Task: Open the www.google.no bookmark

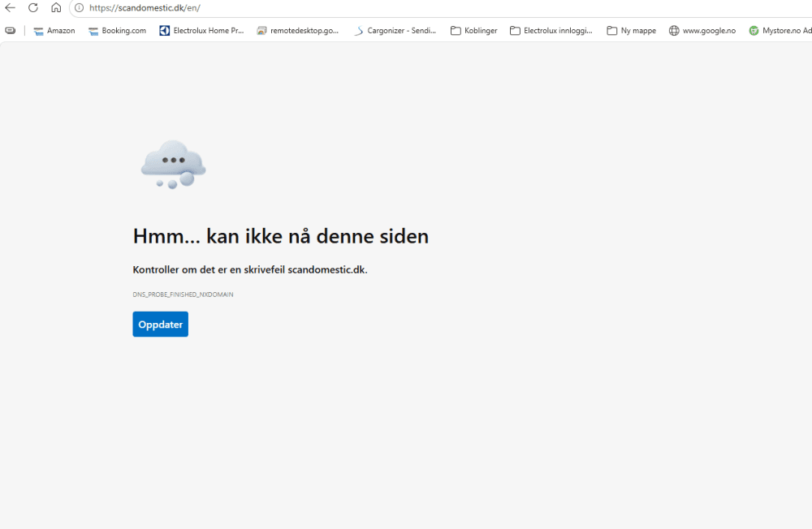Action: [702, 31]
